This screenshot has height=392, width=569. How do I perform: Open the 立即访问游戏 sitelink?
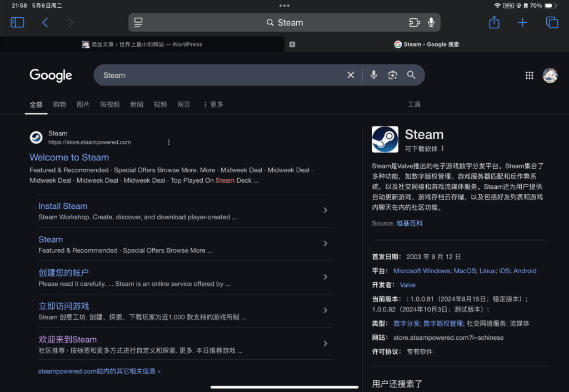click(63, 306)
